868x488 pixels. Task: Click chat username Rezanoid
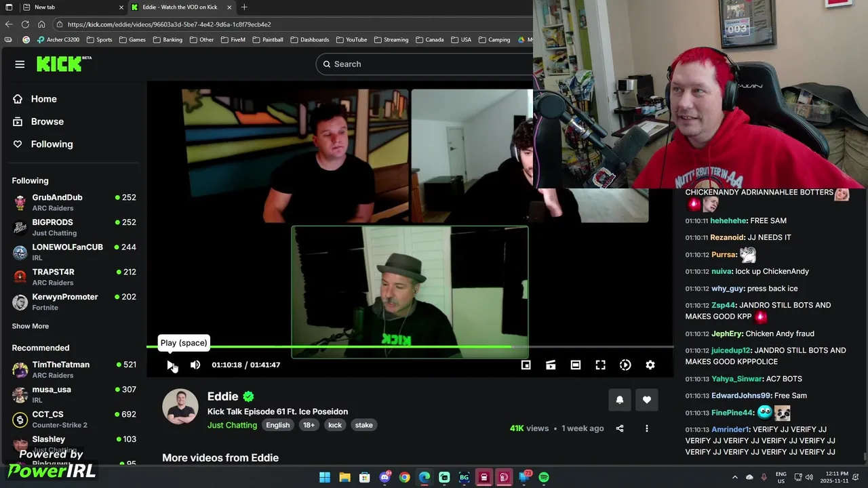(x=728, y=237)
